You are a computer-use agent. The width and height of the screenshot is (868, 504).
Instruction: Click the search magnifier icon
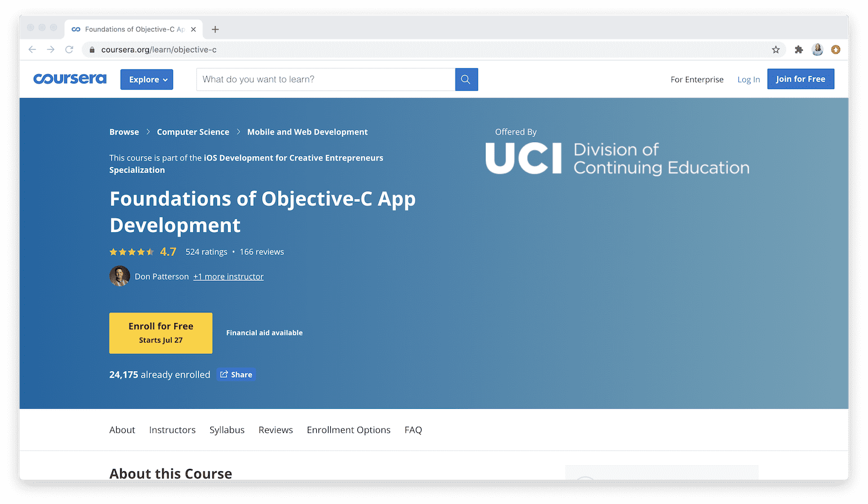pyautogui.click(x=466, y=79)
